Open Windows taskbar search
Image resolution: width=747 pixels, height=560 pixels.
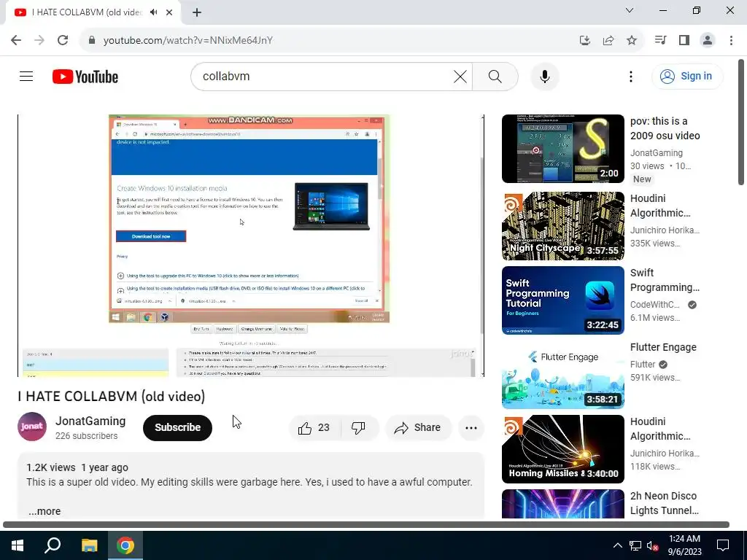pos(53,545)
